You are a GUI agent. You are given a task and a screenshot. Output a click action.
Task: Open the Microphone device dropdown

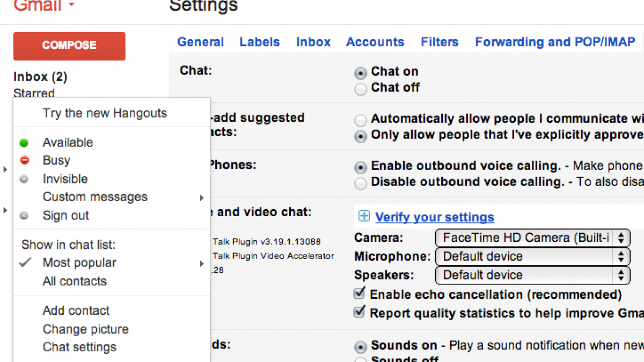pos(532,256)
